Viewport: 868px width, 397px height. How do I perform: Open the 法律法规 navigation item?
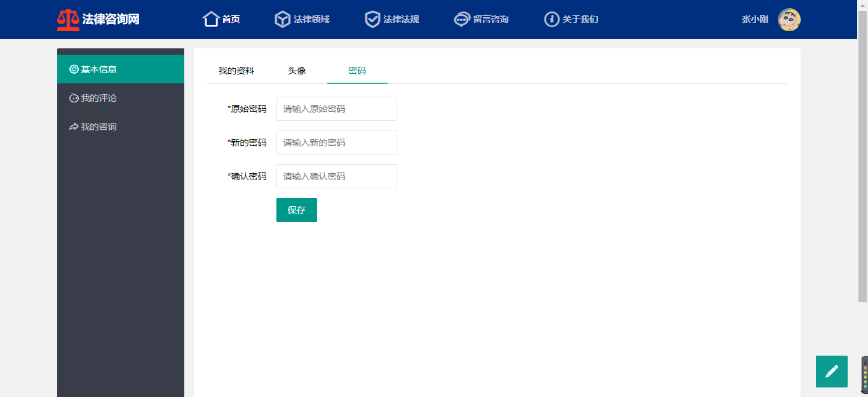click(x=392, y=19)
